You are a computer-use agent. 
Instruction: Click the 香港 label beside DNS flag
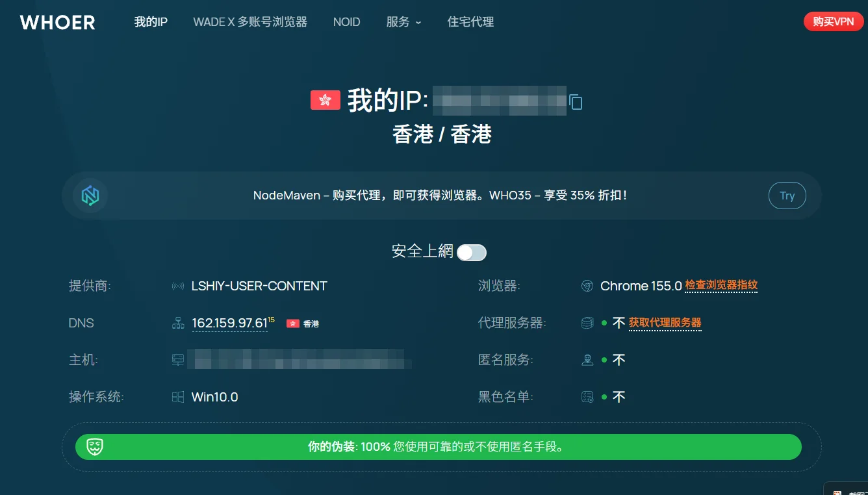click(311, 324)
